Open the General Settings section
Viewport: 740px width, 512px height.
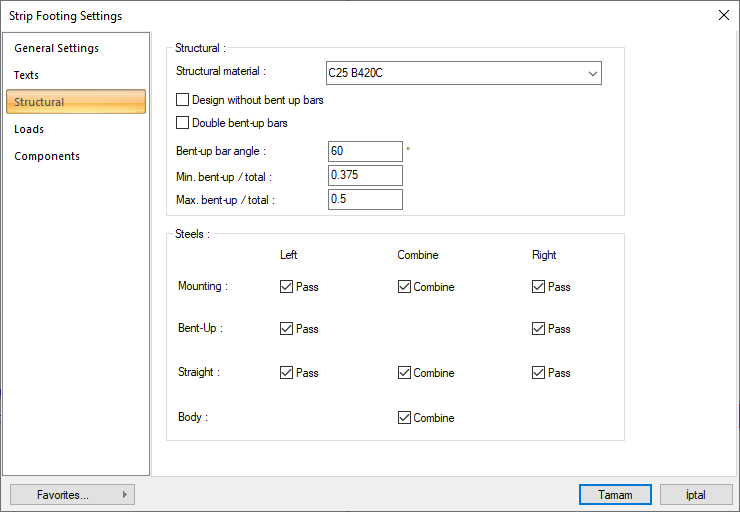pyautogui.click(x=56, y=48)
